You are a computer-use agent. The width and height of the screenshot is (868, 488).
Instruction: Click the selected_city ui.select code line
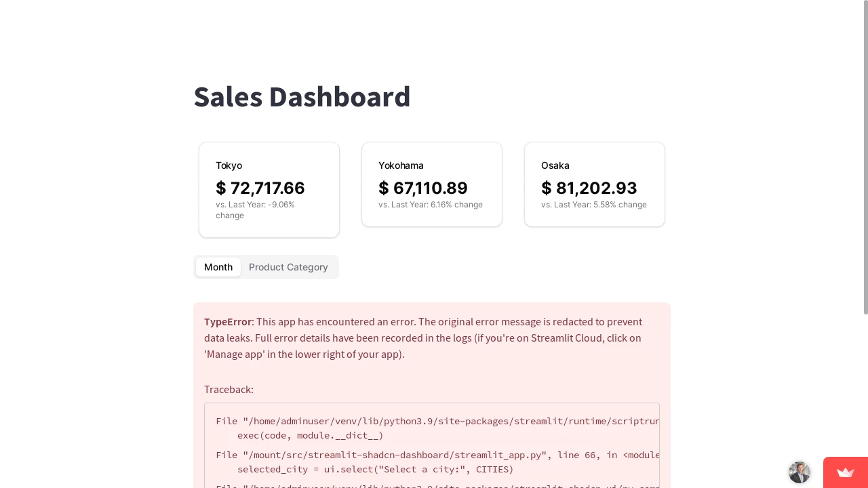point(376,469)
